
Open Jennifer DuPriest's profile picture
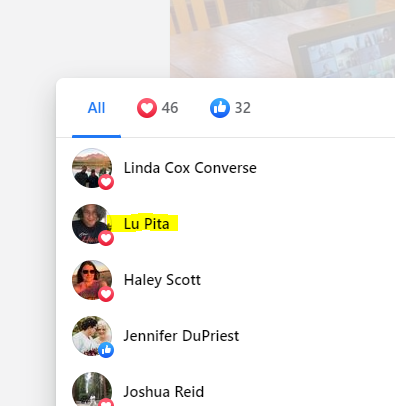(x=92, y=336)
